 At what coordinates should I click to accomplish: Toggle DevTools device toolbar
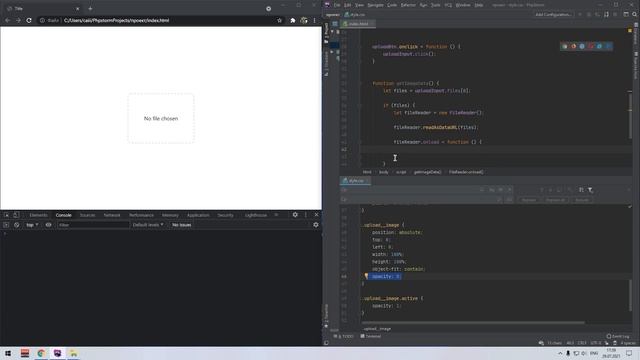(16, 215)
